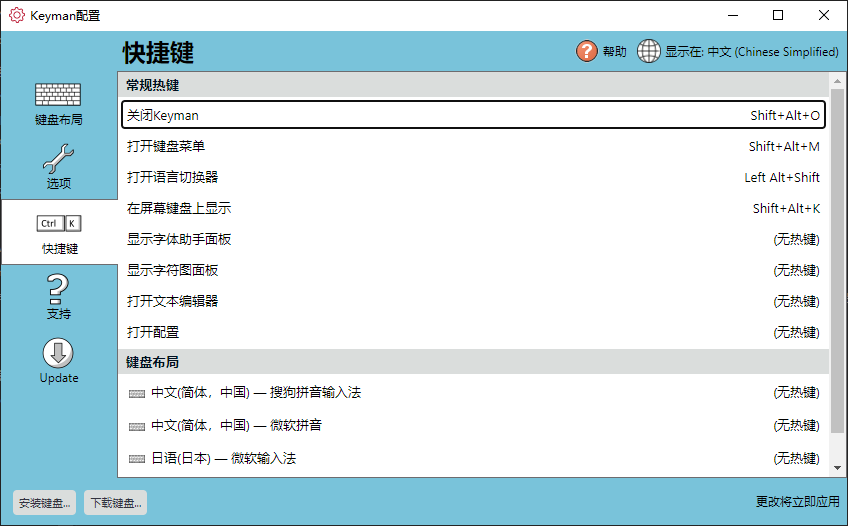Click the Shift+Alt+M hotkey value
848x526 pixels.
click(x=784, y=147)
